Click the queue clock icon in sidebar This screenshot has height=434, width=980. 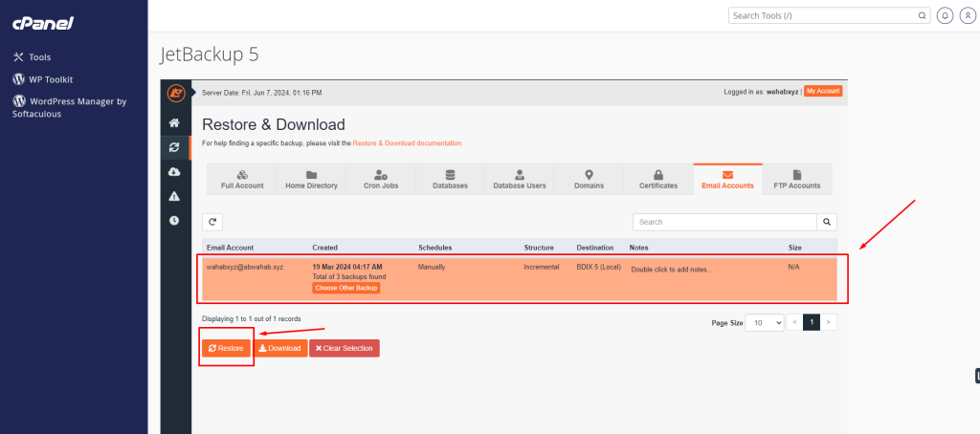click(174, 221)
